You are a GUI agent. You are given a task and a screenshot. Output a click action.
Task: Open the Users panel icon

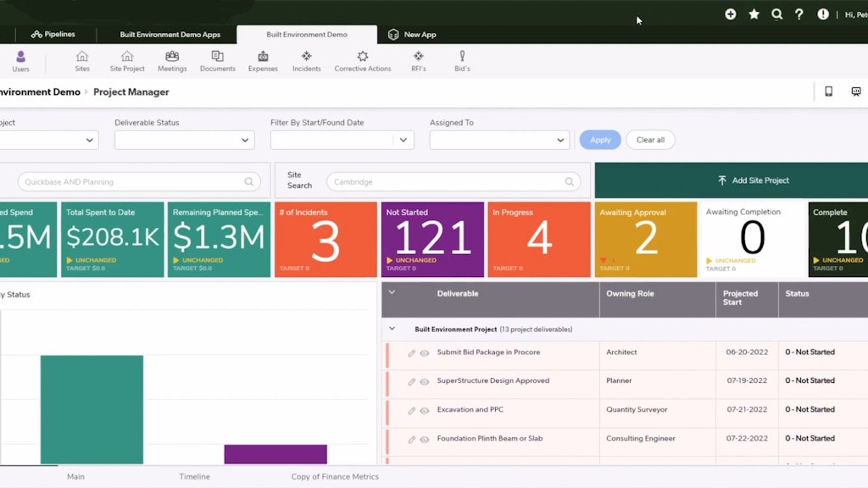(20, 59)
